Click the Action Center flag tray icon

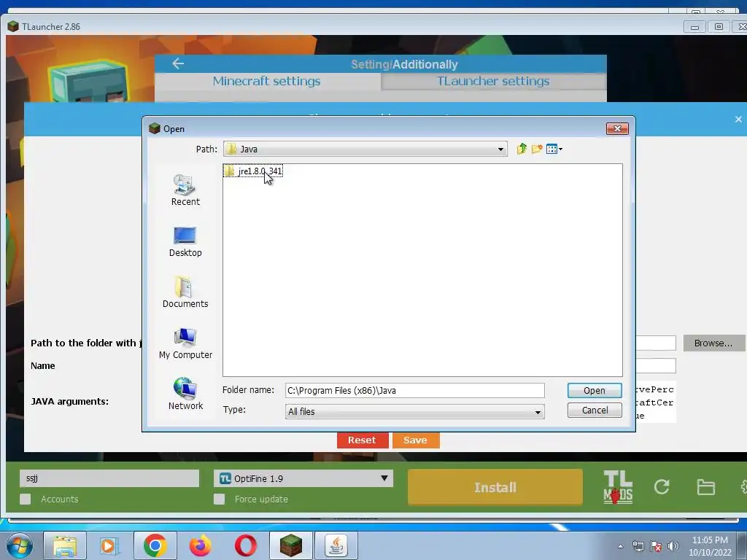click(x=656, y=546)
